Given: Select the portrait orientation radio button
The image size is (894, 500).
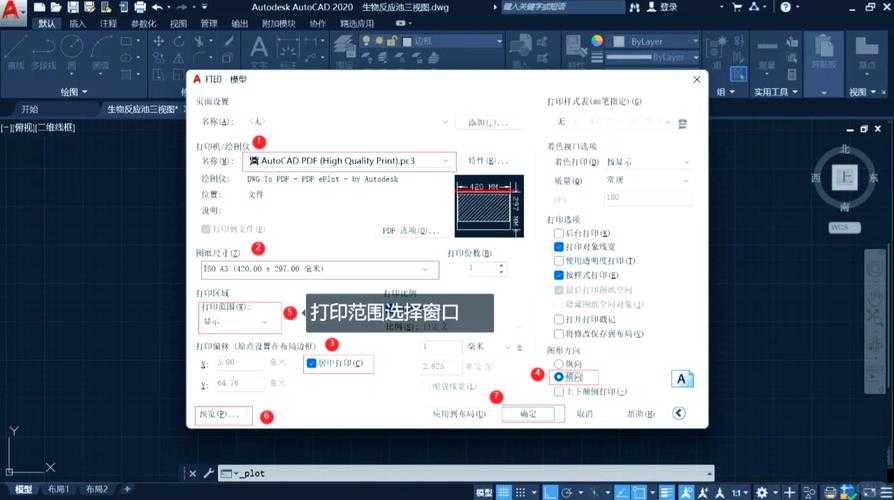Looking at the screenshot, I should coord(559,364).
